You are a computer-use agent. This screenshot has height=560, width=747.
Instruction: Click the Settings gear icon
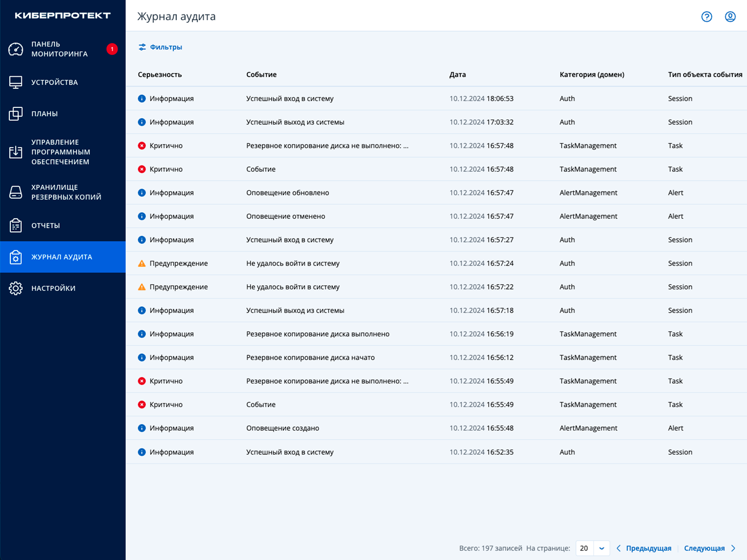tap(16, 288)
